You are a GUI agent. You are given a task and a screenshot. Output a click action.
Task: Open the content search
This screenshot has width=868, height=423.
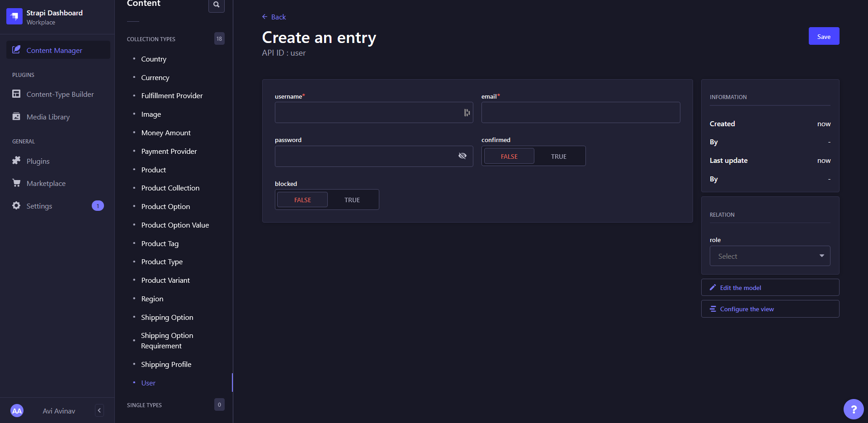click(x=217, y=6)
